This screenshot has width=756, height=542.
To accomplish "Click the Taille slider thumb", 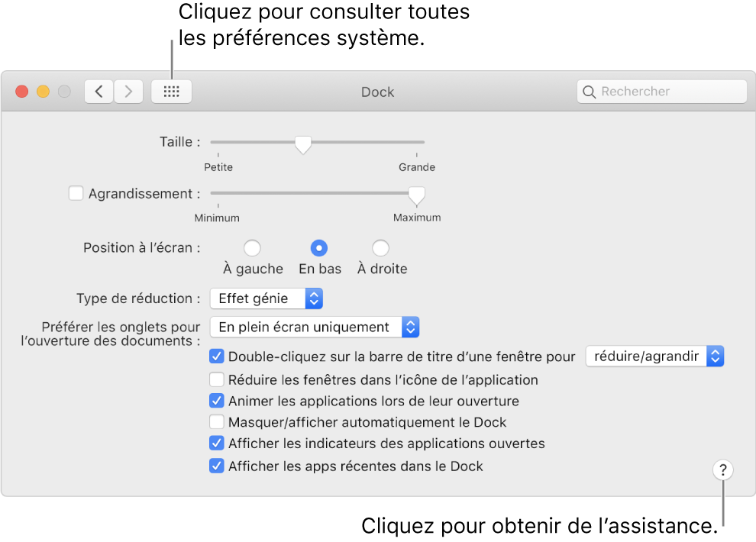I will pyautogui.click(x=303, y=144).
